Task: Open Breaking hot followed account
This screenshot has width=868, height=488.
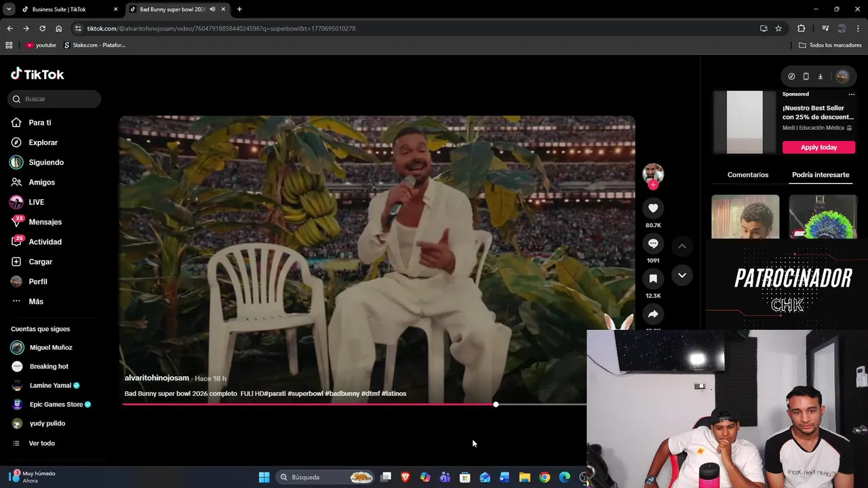Action: [49, 366]
